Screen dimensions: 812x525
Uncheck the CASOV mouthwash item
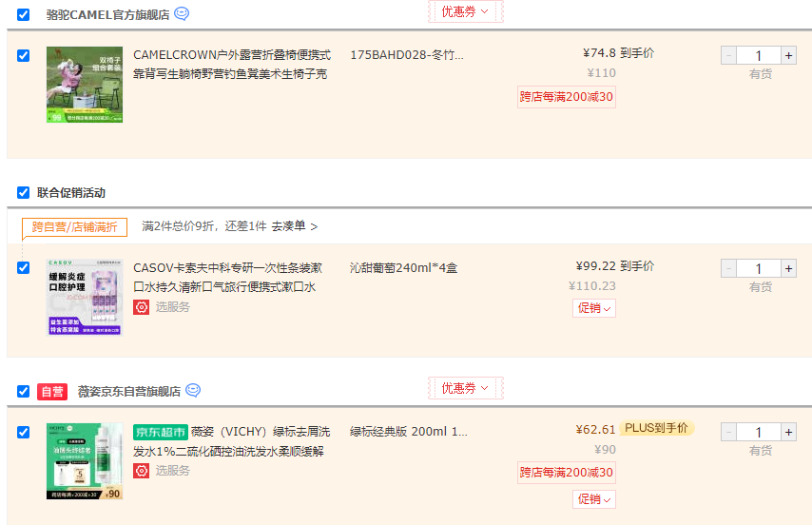[24, 267]
